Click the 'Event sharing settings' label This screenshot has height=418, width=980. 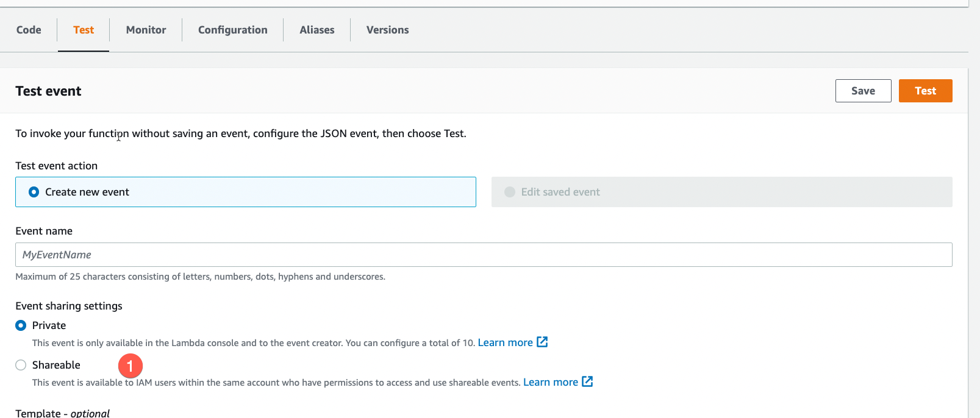click(x=69, y=306)
